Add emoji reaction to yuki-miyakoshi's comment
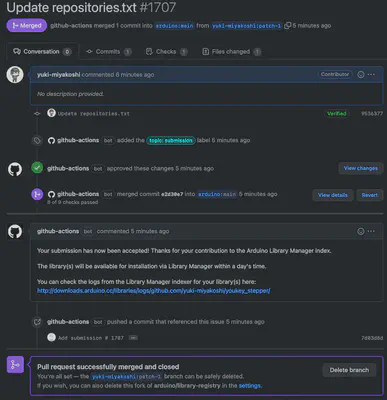 [x=361, y=75]
